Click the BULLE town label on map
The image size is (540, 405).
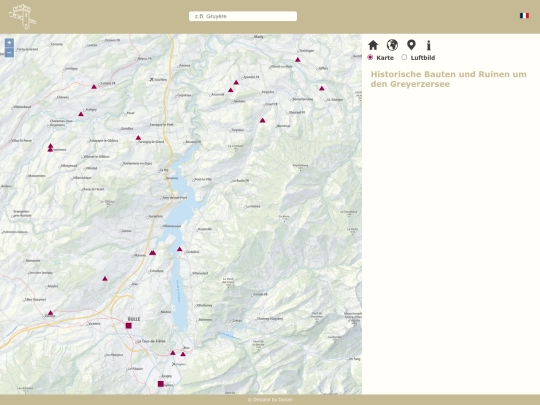[134, 319]
